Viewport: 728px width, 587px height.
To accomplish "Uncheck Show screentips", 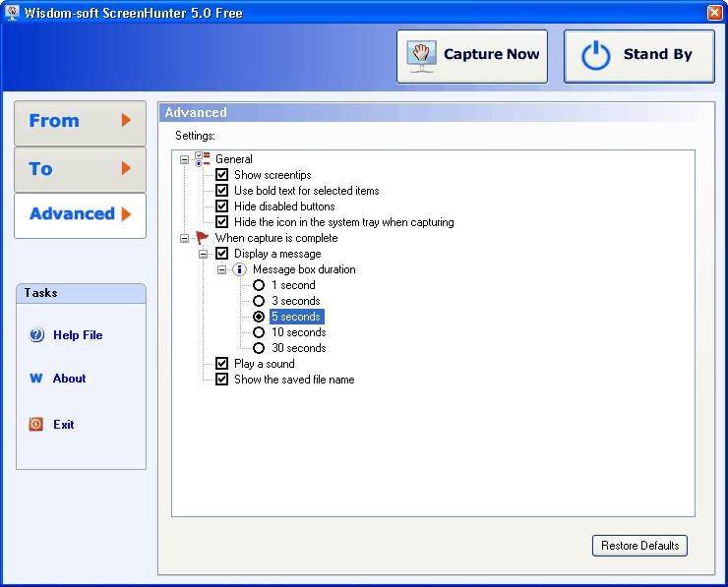I will 222,175.
